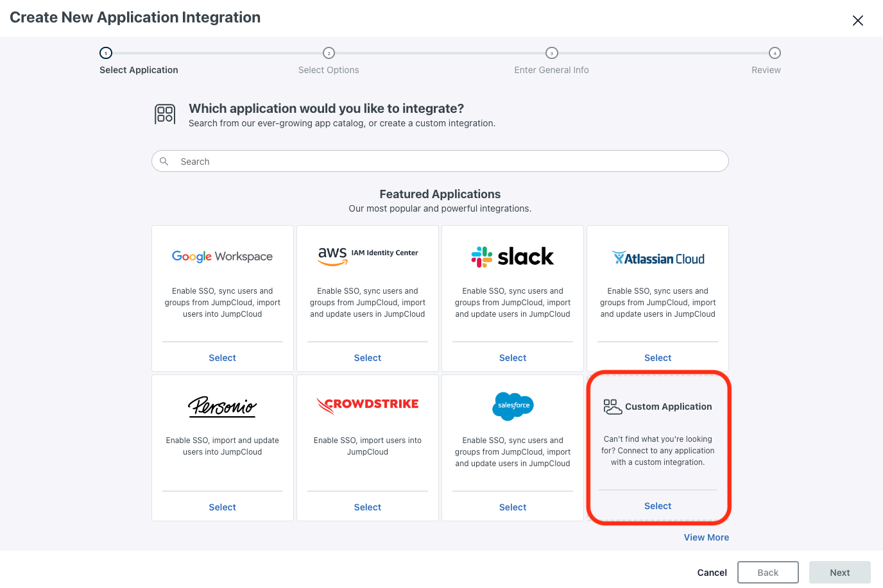Click the Featured Applications heading

[x=440, y=194]
